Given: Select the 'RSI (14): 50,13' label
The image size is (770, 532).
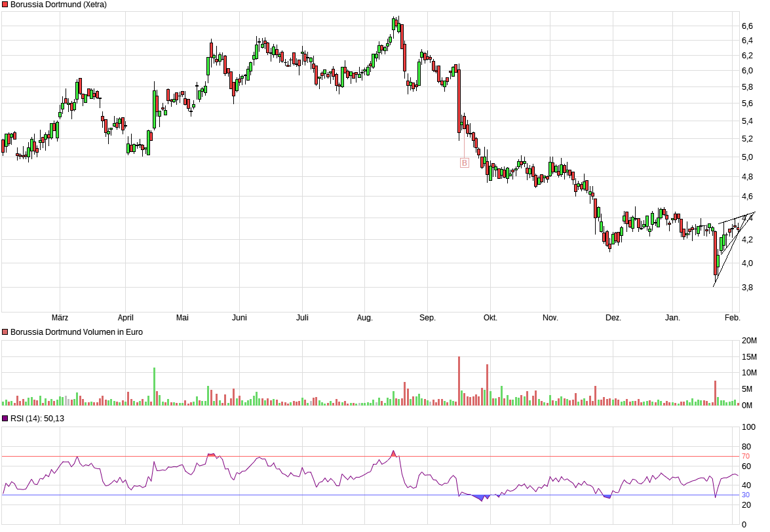Looking at the screenshot, I should click(x=37, y=419).
